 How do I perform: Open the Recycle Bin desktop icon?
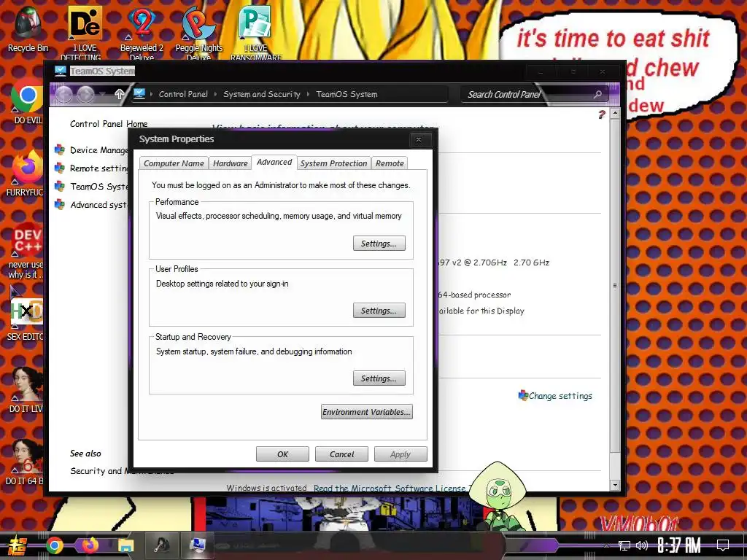[x=27, y=28]
